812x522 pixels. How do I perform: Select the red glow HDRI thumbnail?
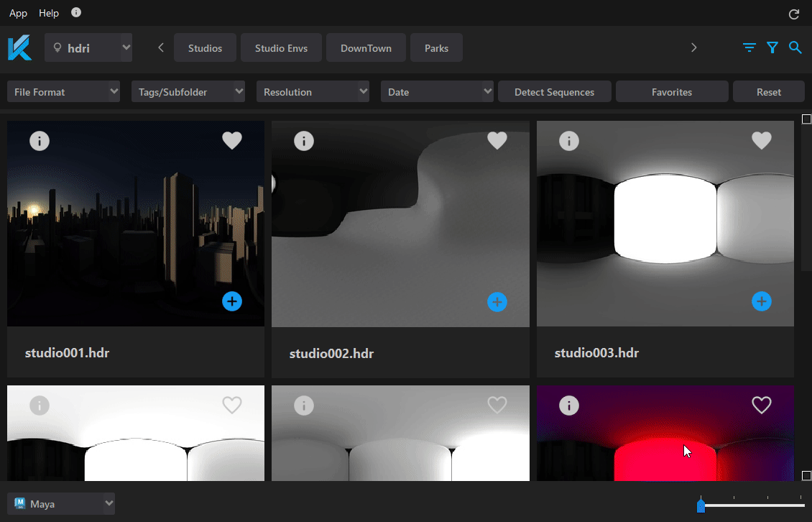665,433
